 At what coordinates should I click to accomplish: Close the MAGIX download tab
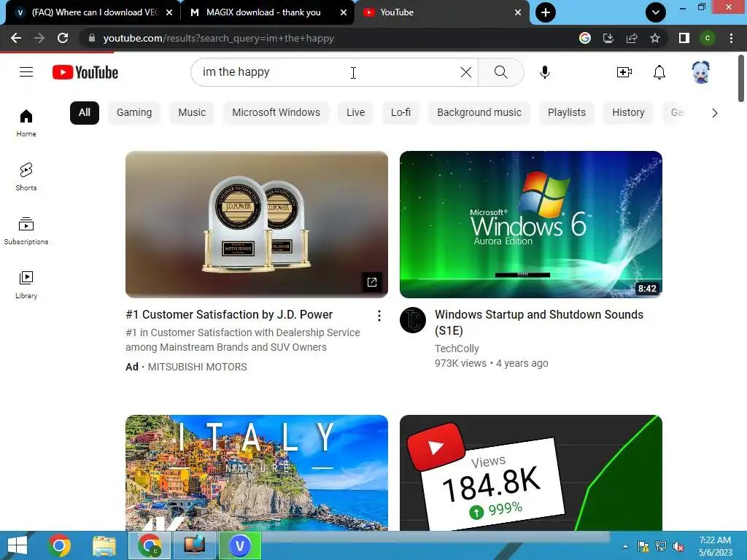344,12
